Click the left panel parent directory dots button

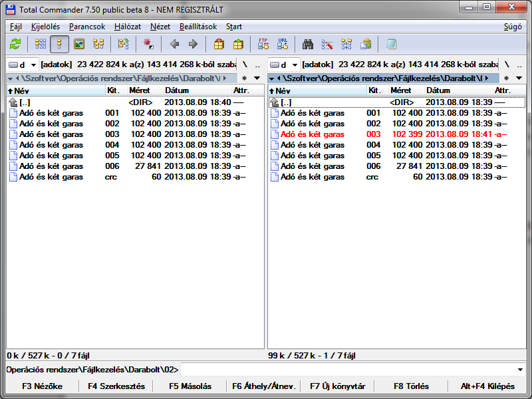click(x=257, y=65)
